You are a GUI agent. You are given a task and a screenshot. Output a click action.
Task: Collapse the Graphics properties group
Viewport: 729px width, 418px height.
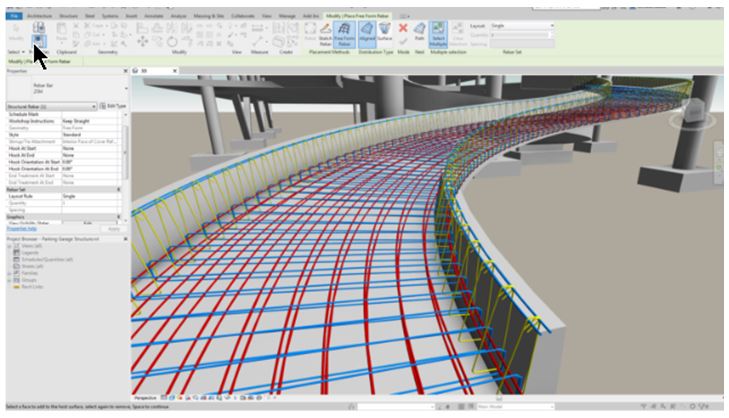pyautogui.click(x=119, y=217)
